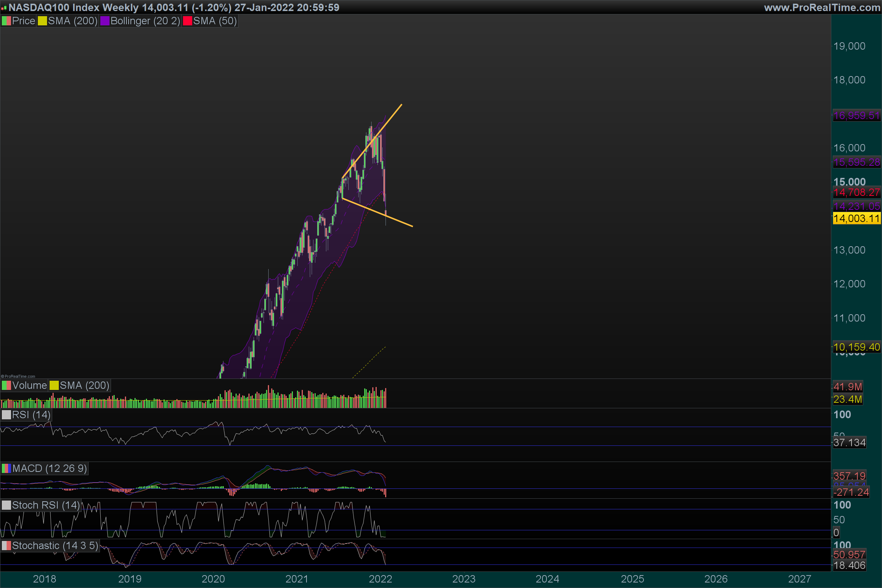Viewport: 882px width, 588px height.
Task: Click the yellow SMA (200) price swatch
Action: [42, 21]
